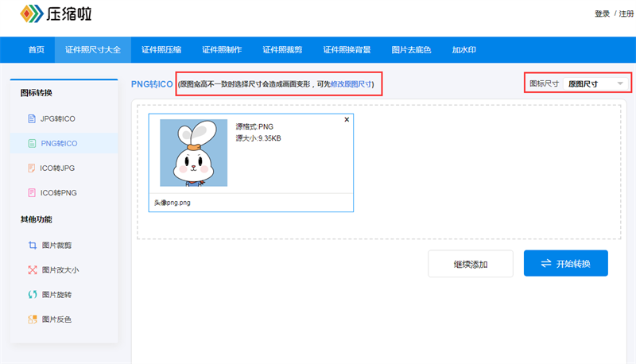This screenshot has width=636, height=364.
Task: Open 图片裁剪 in the sidebar
Action: [x=64, y=246]
